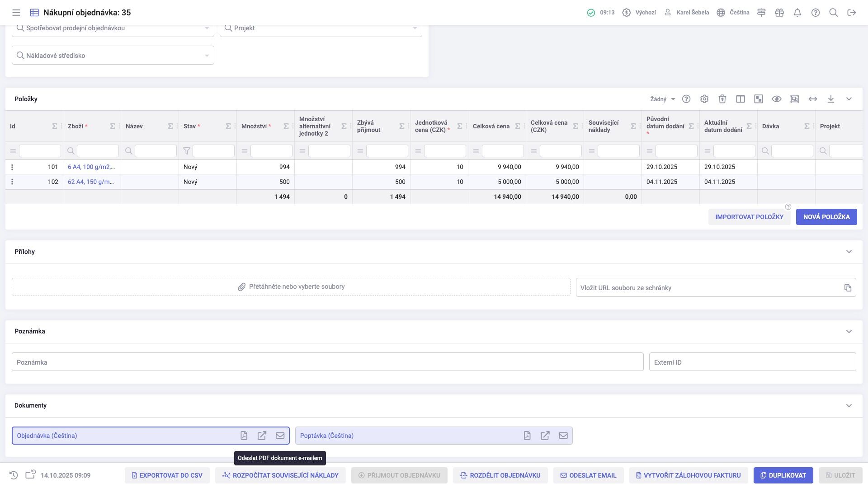The image size is (868, 488).
Task: Click the Nová položka button
Action: pos(826,217)
